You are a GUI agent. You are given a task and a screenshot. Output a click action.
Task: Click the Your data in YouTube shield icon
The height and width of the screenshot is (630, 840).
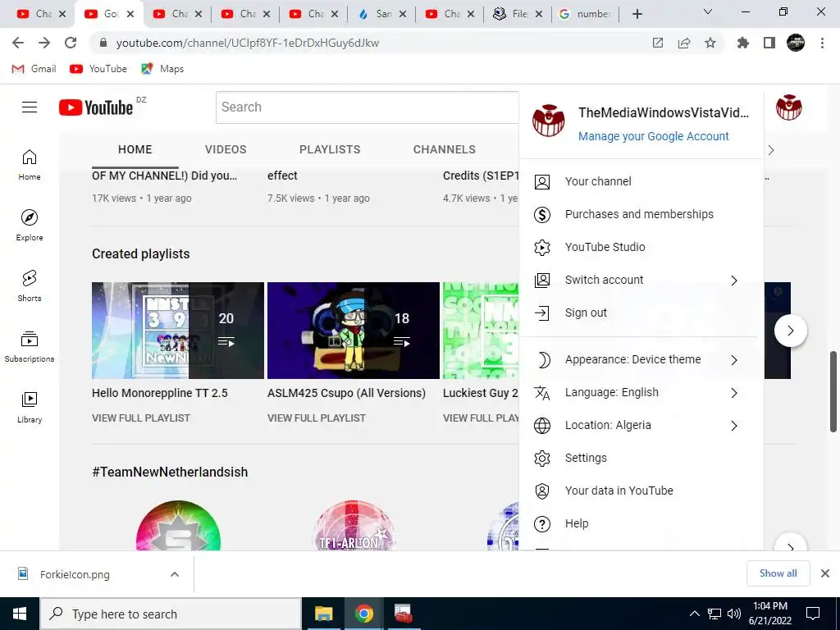click(542, 491)
